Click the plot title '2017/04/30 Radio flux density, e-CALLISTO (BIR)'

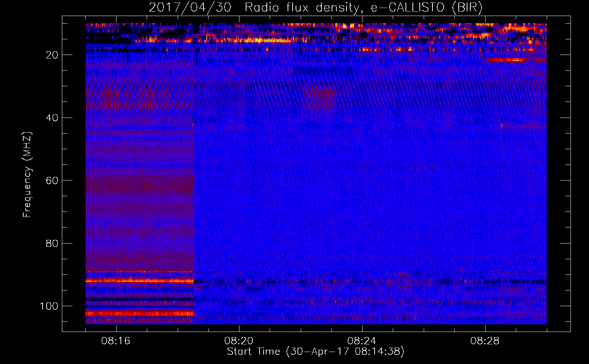[x=316, y=8]
